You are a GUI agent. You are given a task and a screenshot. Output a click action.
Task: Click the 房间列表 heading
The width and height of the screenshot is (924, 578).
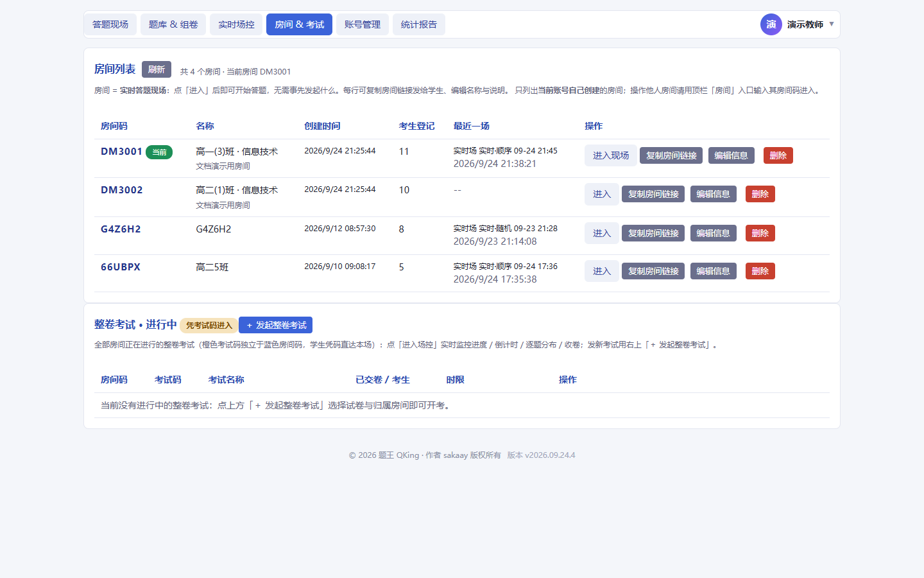115,69
